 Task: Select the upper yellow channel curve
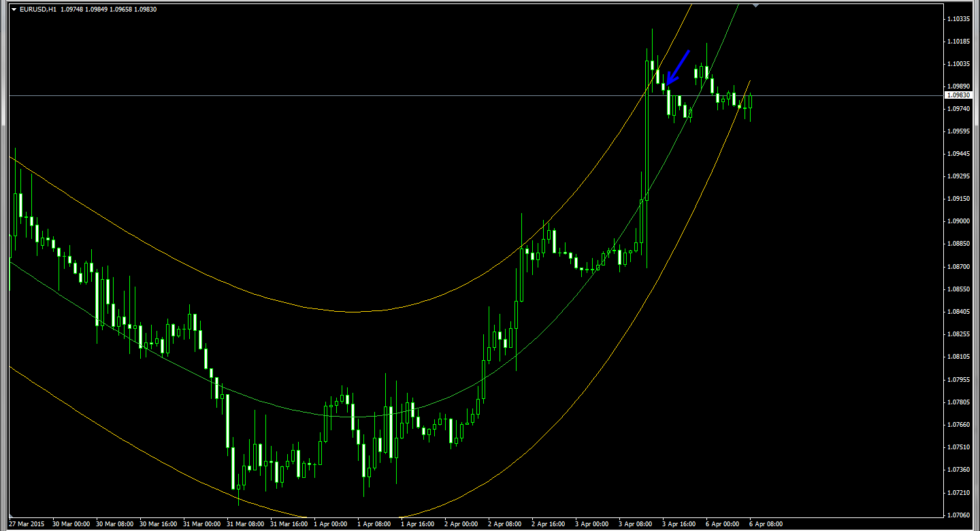pos(354,312)
